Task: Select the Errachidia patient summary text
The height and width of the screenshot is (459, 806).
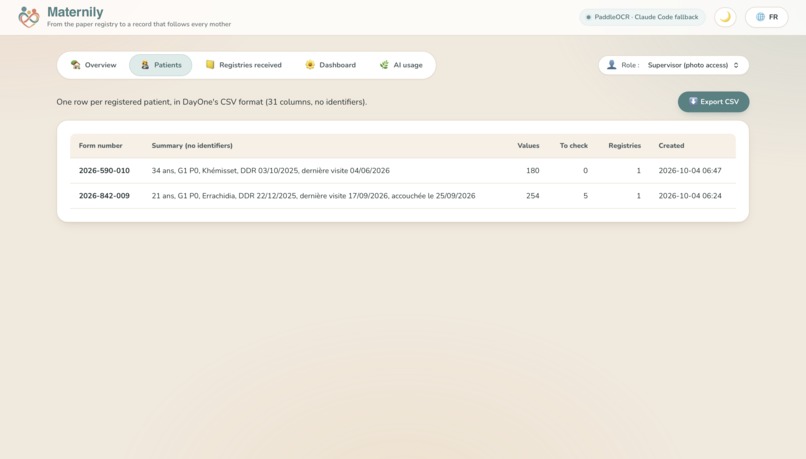Action: tap(313, 196)
